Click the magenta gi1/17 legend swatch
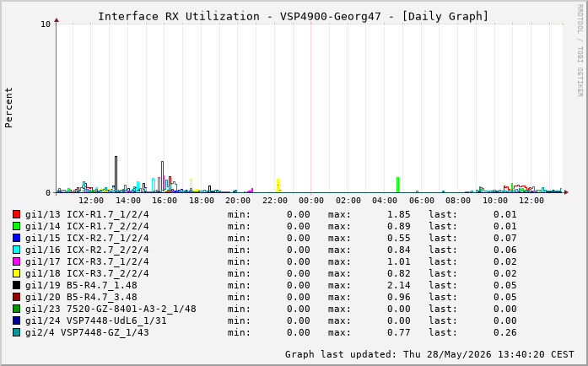588x366 pixels. 17,261
